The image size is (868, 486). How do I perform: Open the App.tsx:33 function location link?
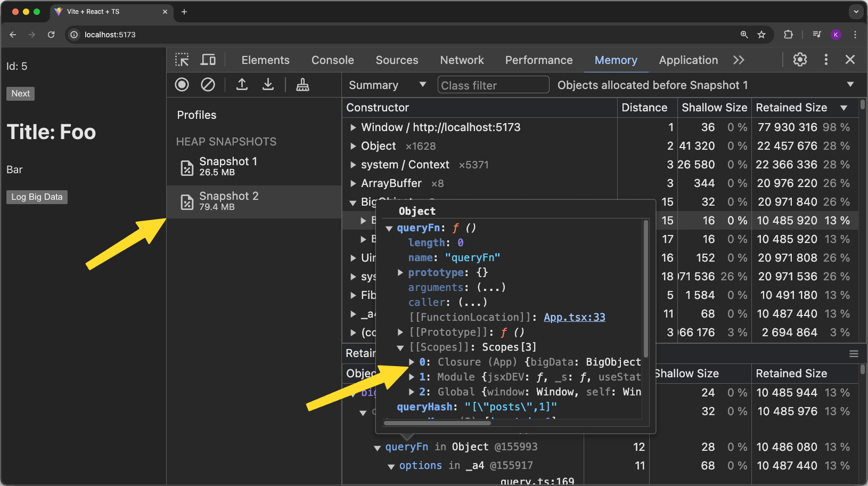coord(575,318)
